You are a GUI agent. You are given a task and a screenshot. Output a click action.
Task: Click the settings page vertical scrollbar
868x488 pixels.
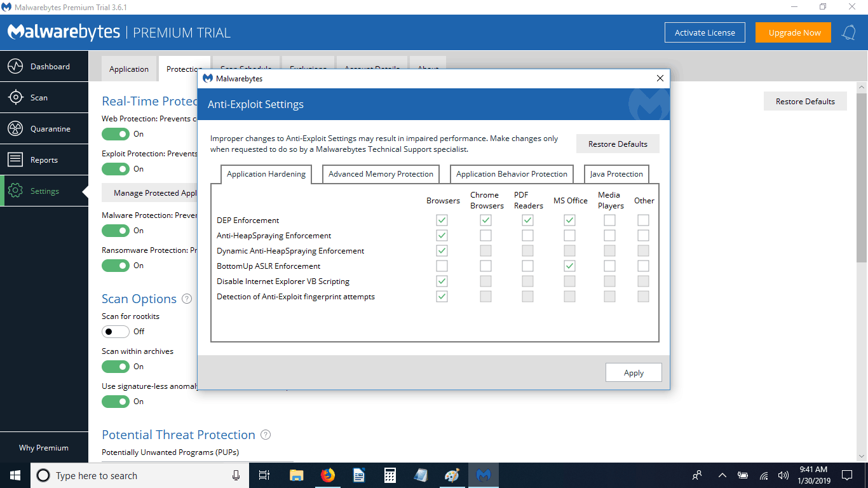click(x=862, y=178)
